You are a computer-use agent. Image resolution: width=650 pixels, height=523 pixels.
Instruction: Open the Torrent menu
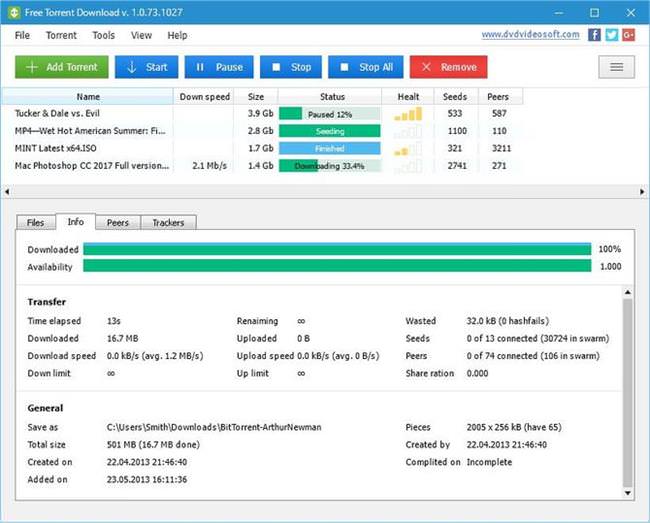point(61,36)
